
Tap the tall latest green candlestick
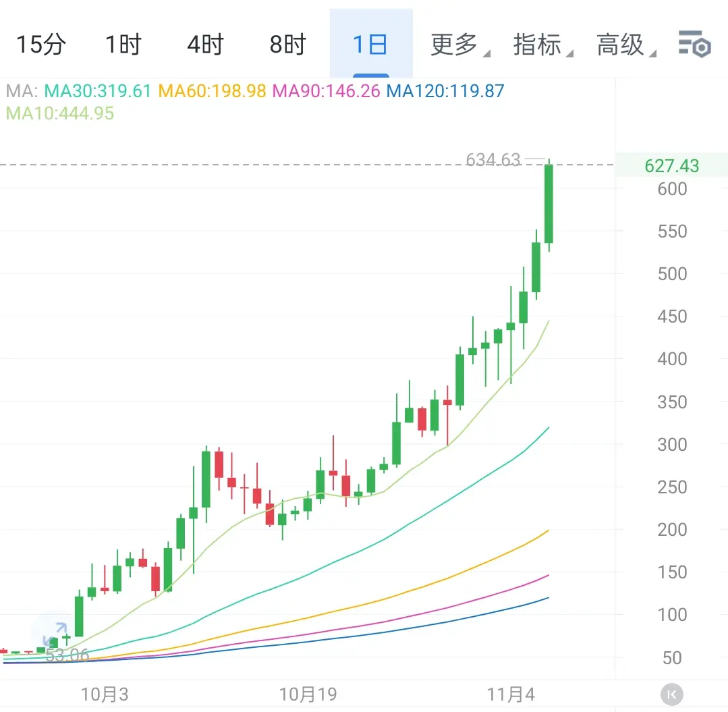[549, 204]
